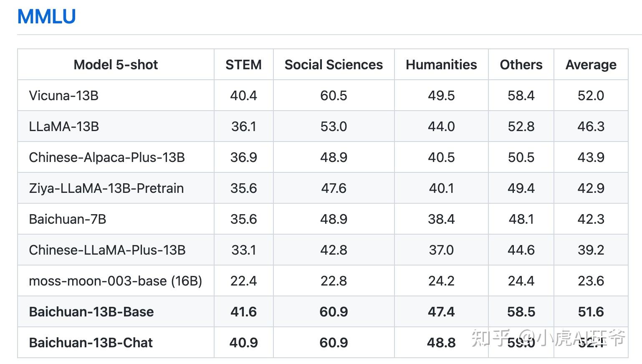Screen dimensions: 642x364
Task: Click the STEM column header
Action: (x=243, y=65)
